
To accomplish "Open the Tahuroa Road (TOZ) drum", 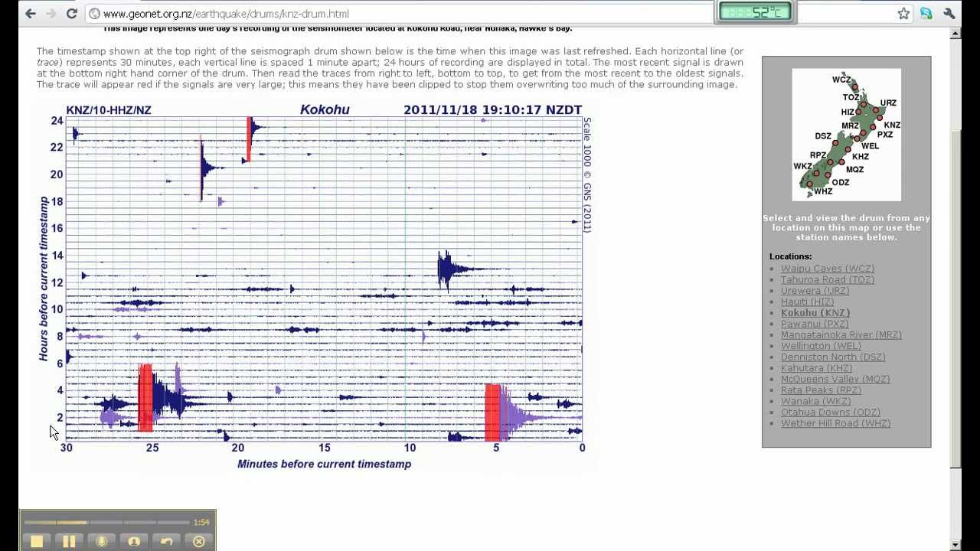I will pyautogui.click(x=827, y=279).
